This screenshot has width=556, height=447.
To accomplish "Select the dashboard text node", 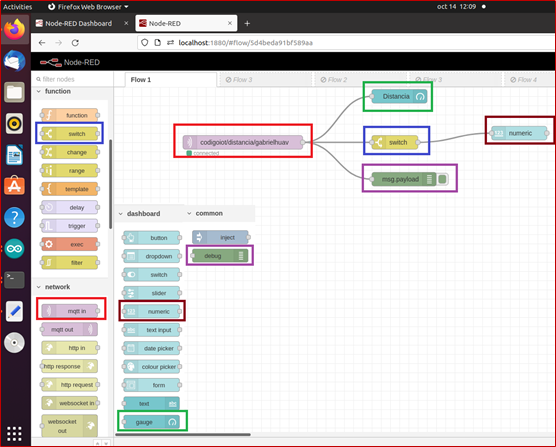I will [x=151, y=404].
